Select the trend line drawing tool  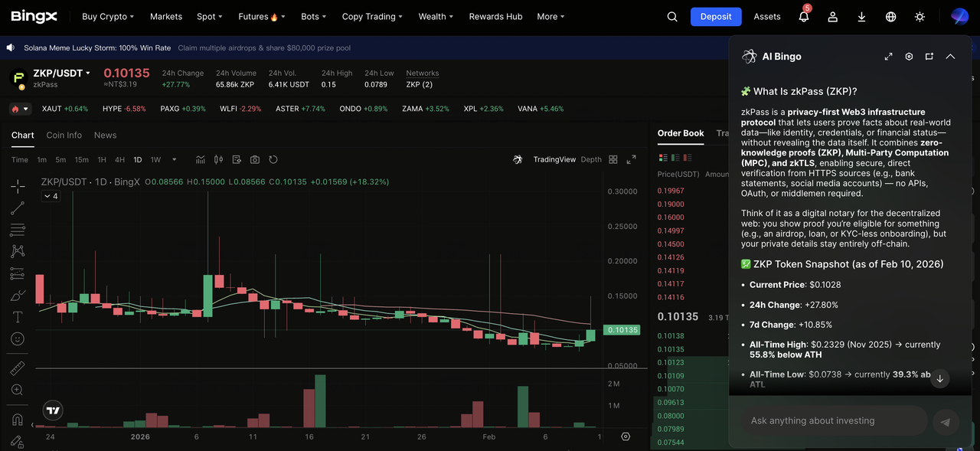17,208
